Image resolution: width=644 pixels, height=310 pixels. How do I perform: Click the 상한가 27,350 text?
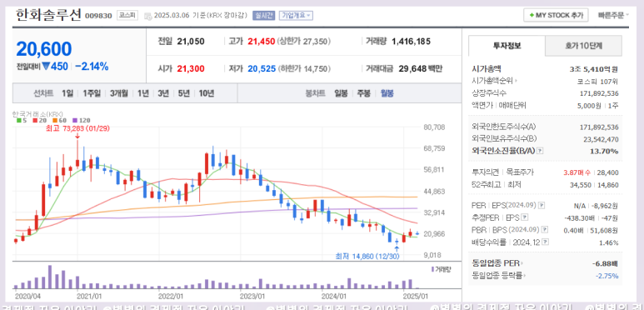(304, 42)
